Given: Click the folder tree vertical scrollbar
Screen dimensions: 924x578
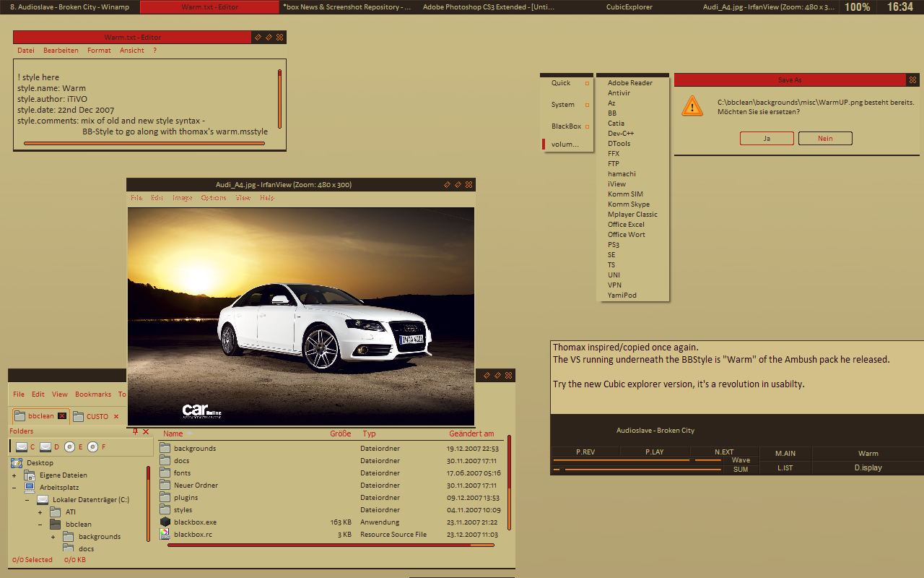Looking at the screenshot, I should pyautogui.click(x=149, y=504).
